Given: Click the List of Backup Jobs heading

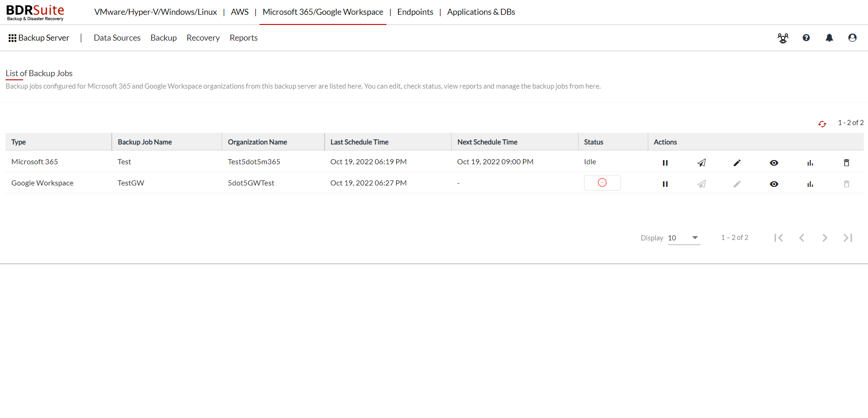Looking at the screenshot, I should click(39, 73).
